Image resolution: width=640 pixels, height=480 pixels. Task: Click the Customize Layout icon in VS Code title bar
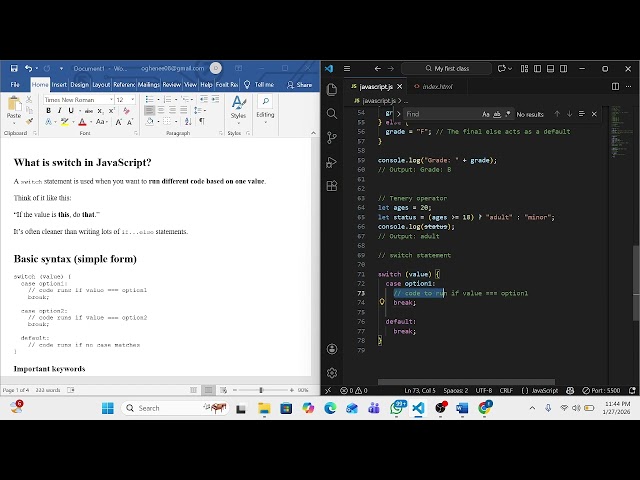pos(524,69)
